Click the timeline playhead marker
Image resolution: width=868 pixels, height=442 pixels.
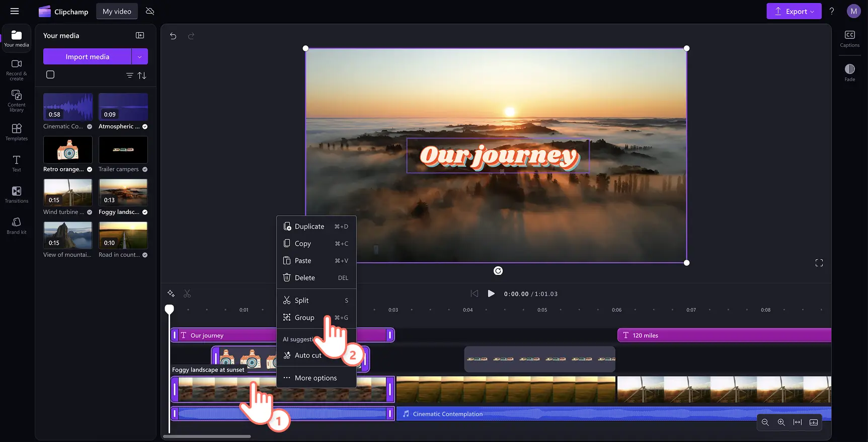(x=170, y=309)
